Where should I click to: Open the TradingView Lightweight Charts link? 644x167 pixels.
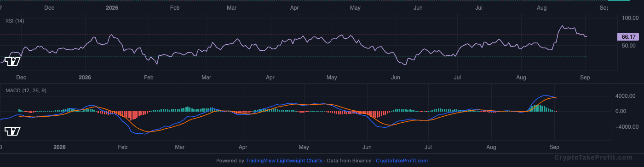(284, 161)
